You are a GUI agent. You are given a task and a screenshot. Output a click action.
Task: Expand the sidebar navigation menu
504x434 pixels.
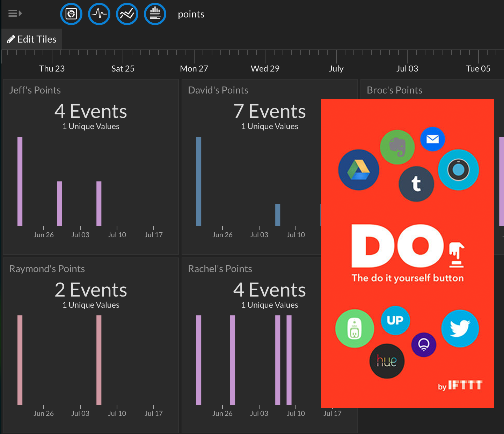coord(14,13)
